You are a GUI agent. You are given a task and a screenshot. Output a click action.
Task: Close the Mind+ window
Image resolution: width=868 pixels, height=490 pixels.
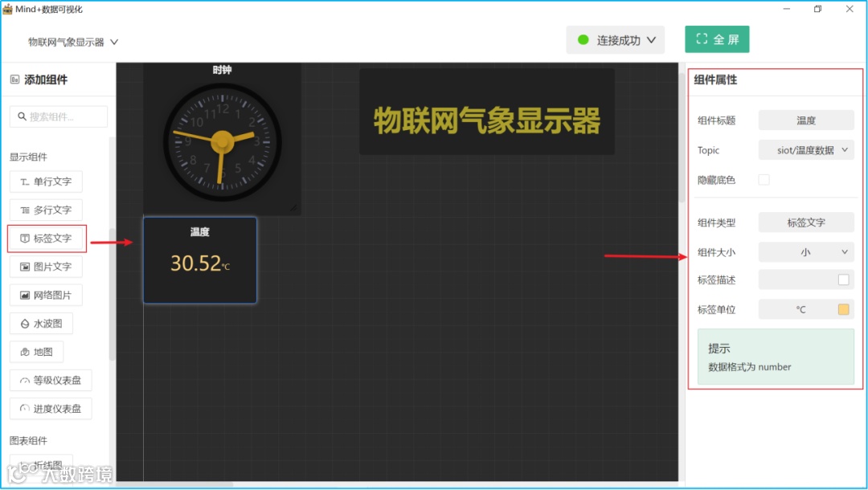pyautogui.click(x=850, y=9)
